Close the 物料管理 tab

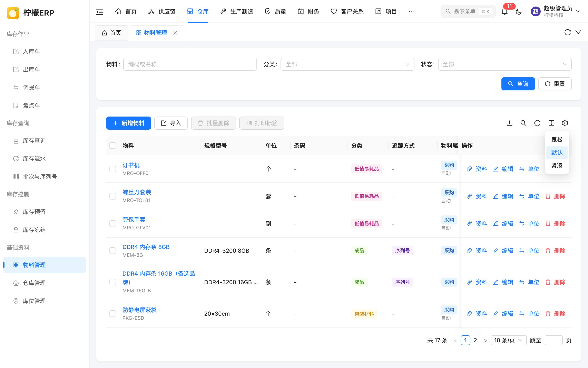coord(175,33)
